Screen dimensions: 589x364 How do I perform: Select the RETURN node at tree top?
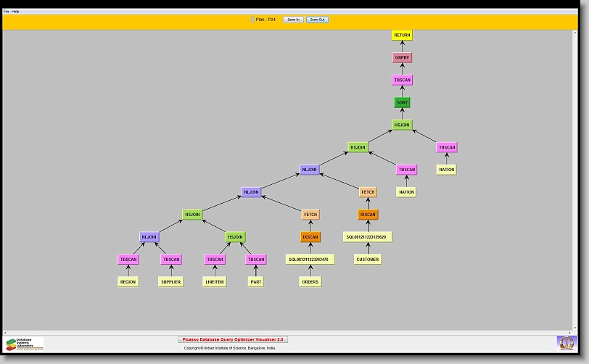click(402, 35)
